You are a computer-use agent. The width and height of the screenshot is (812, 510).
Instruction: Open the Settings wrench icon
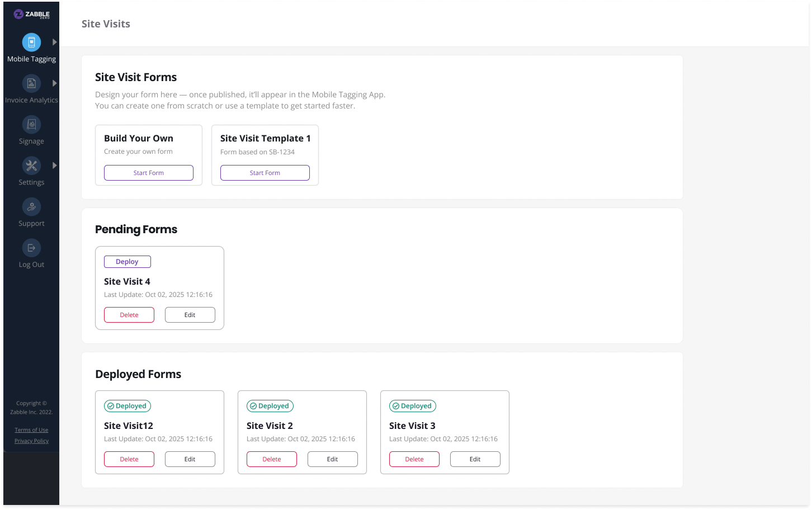pyautogui.click(x=31, y=166)
